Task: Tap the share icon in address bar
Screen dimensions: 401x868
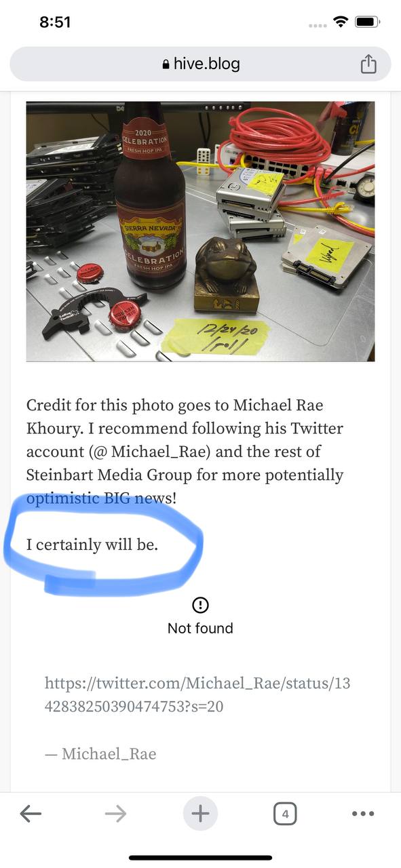Action: [x=367, y=64]
